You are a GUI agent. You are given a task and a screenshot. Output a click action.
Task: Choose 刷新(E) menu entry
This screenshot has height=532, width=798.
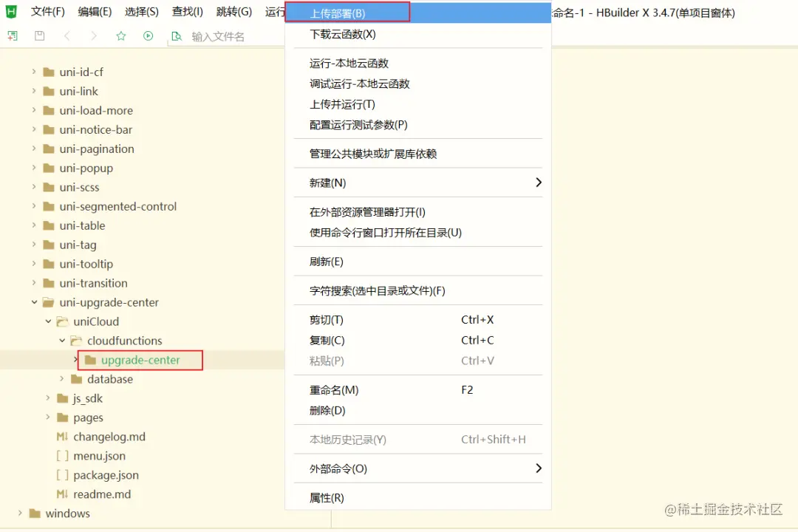click(x=418, y=262)
